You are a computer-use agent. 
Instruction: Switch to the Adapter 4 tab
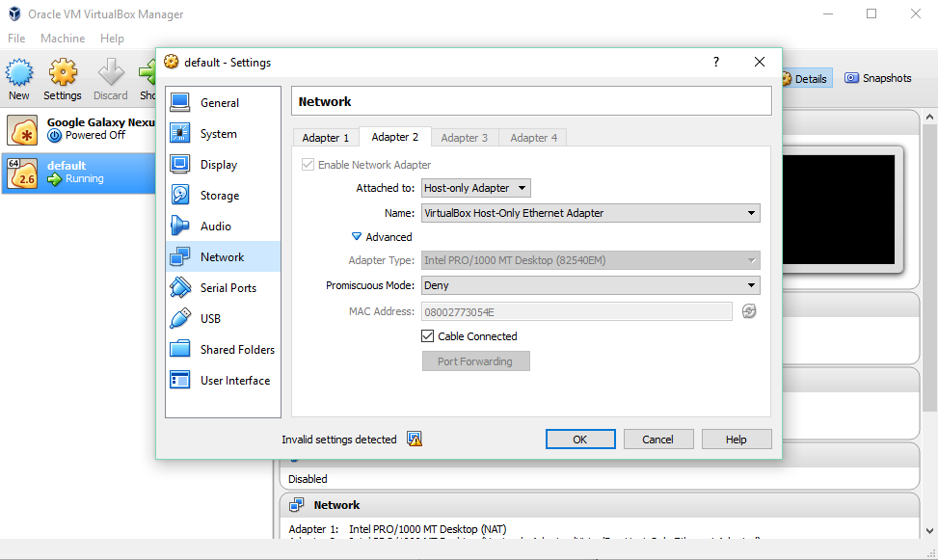pyautogui.click(x=534, y=138)
